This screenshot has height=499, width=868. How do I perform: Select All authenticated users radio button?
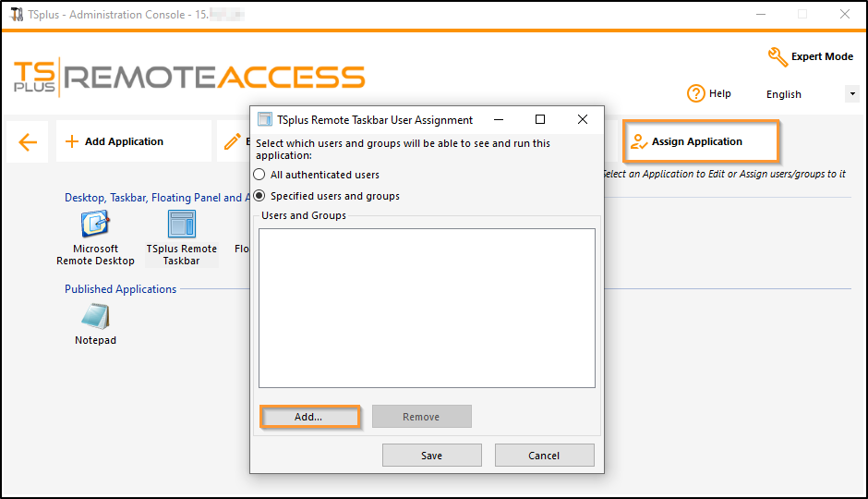click(x=259, y=175)
